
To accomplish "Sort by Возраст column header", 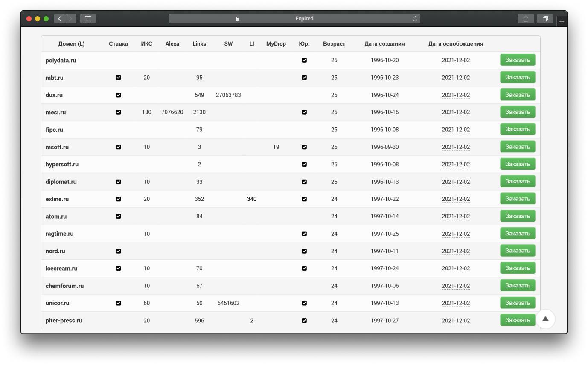I will [x=334, y=44].
